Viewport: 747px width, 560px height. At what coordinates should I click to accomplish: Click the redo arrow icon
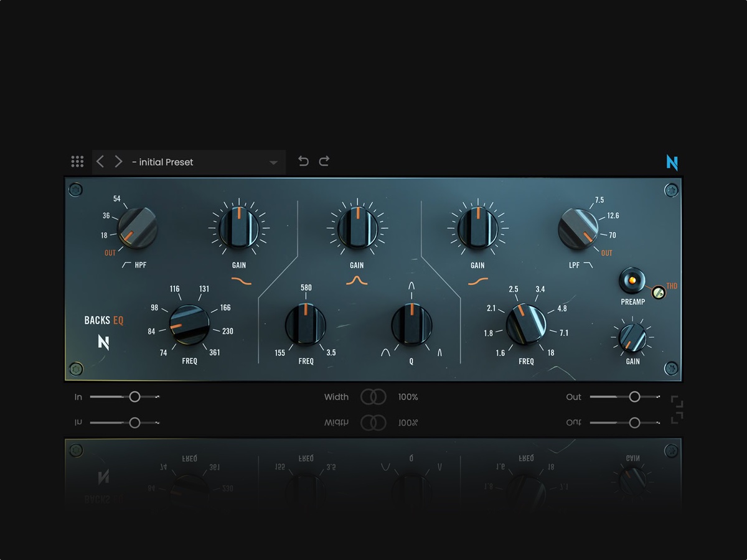tap(324, 161)
